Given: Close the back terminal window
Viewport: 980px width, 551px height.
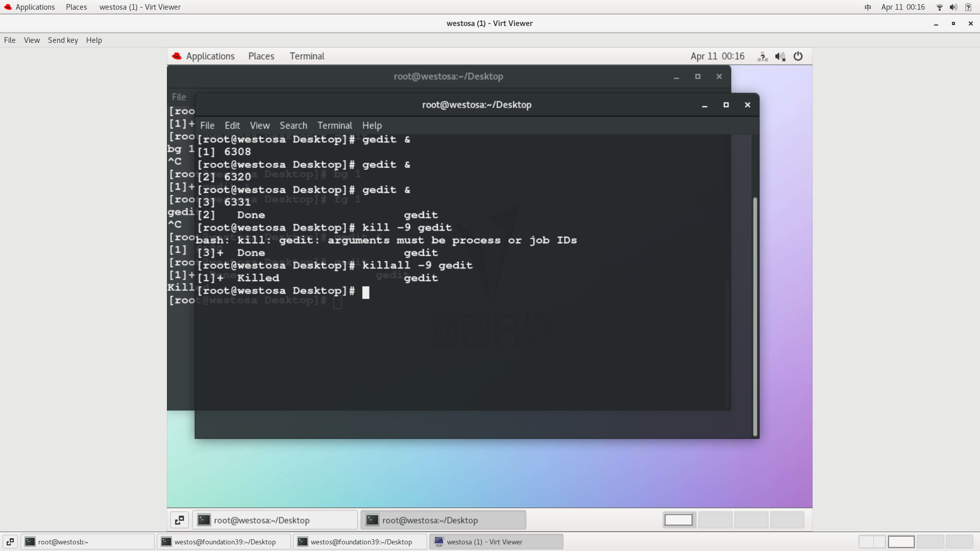Looking at the screenshot, I should (719, 77).
